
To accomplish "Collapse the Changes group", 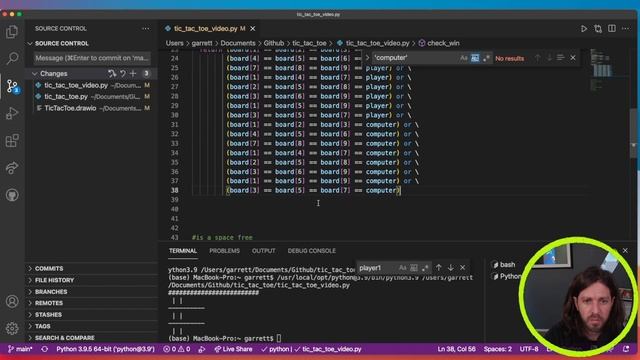I will (53, 73).
